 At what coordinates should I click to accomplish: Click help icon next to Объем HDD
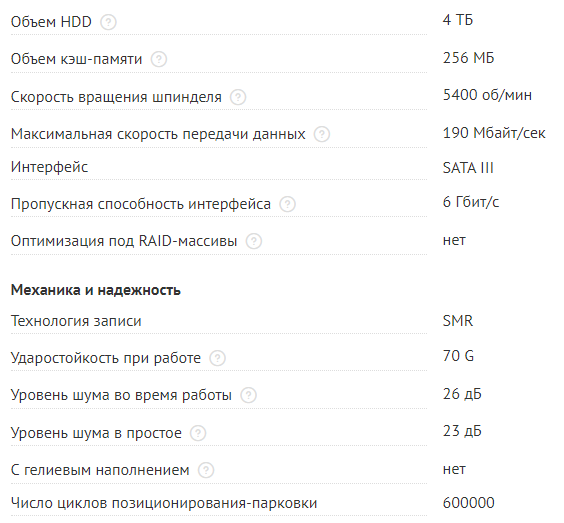pyautogui.click(x=108, y=22)
